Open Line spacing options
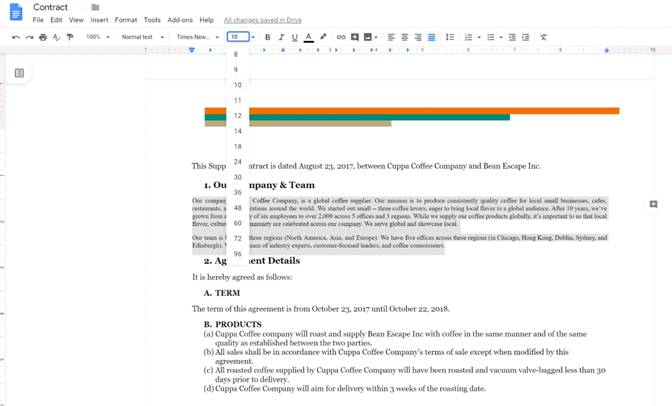This screenshot has width=672, height=406. [450, 37]
